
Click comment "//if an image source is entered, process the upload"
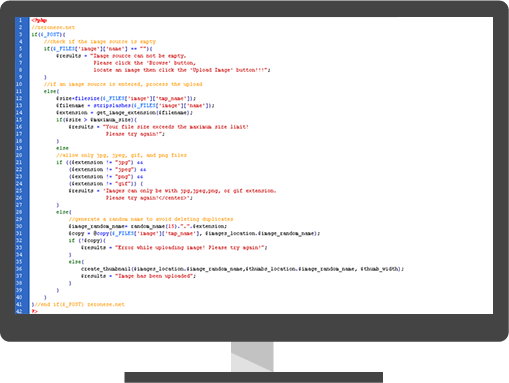(x=123, y=84)
